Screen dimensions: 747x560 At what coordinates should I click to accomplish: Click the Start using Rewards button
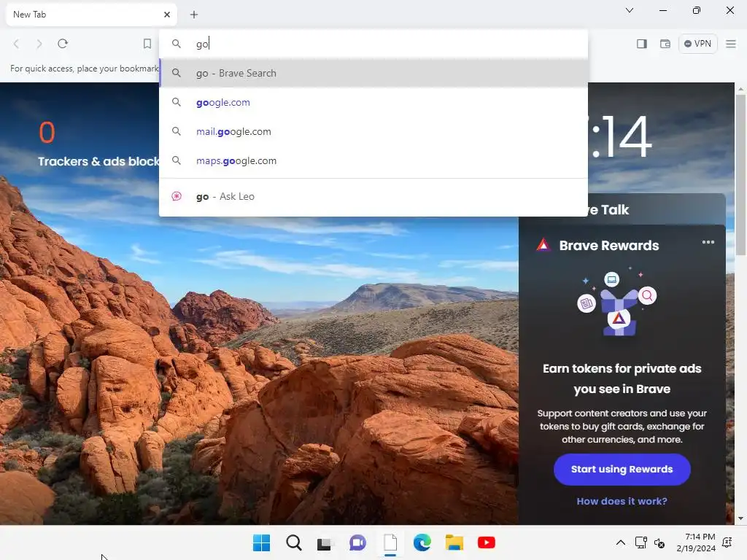click(622, 470)
